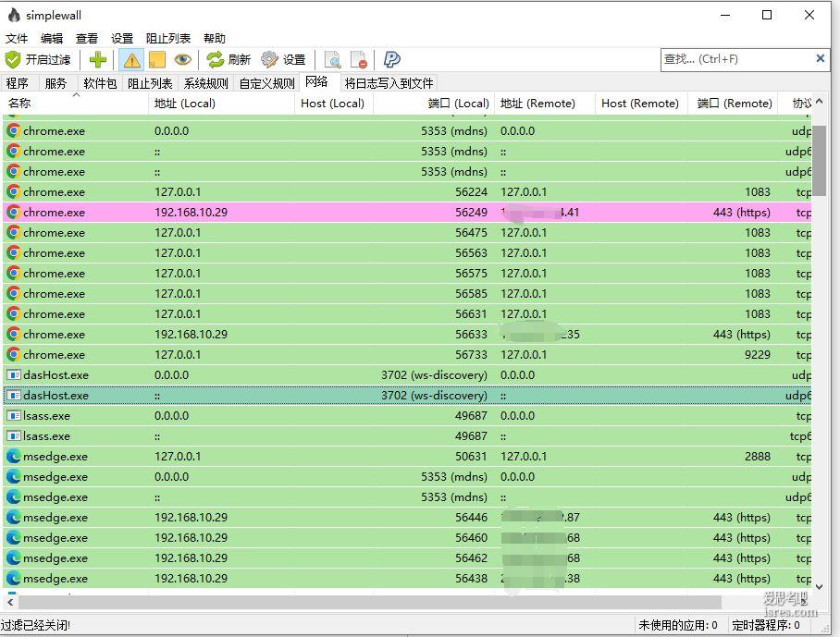Click 未使用的应用: 0 in the status bar
Image resolution: width=840 pixels, height=637 pixels.
click(x=678, y=625)
